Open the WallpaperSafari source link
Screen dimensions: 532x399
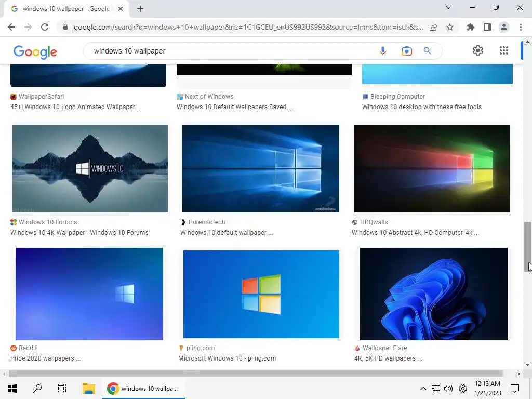pos(41,96)
